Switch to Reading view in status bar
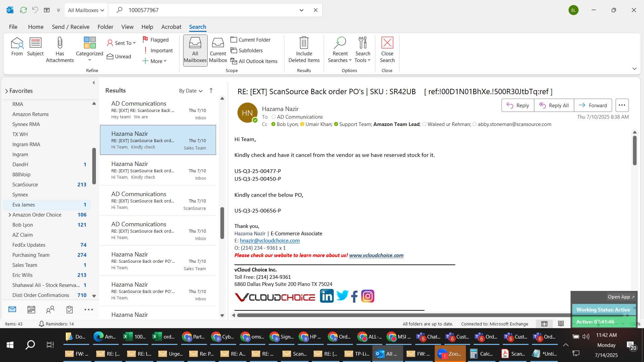This screenshot has width=644, height=362. [561, 324]
